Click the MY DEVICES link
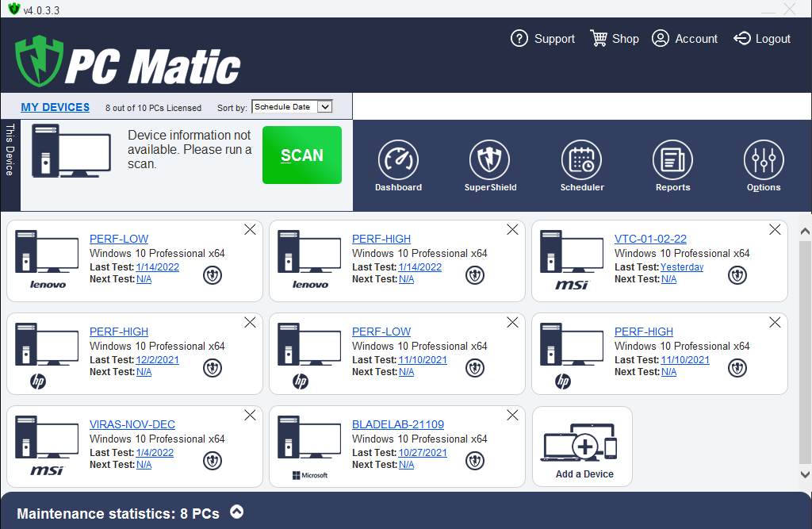The width and height of the screenshot is (812, 529). click(x=56, y=108)
